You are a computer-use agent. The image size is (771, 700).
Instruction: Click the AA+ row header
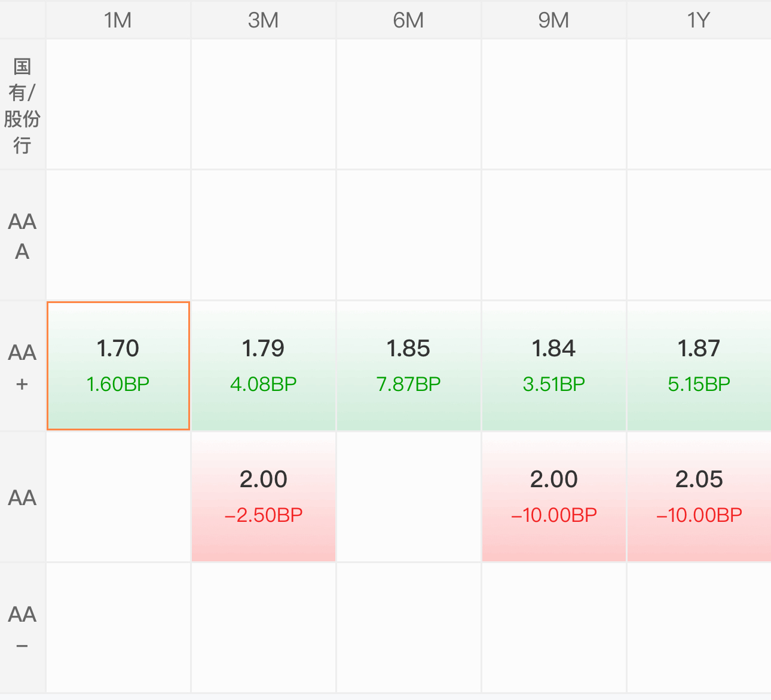22,366
